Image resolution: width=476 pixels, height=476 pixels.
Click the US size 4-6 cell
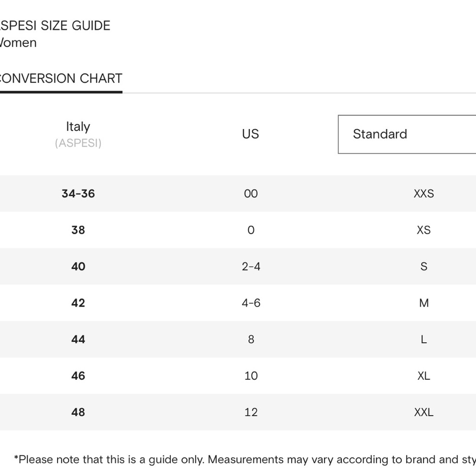tap(251, 303)
